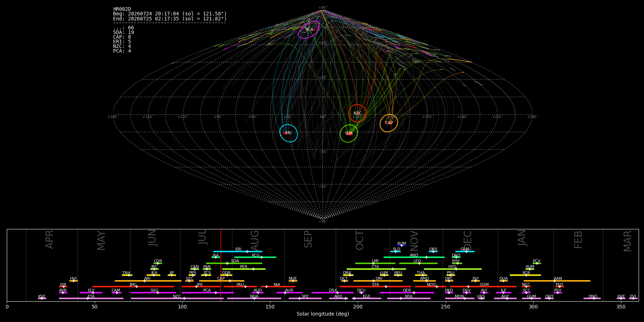Click the AAN orange shower bar
Screen dimensions: 644x322
(x=557, y=281)
